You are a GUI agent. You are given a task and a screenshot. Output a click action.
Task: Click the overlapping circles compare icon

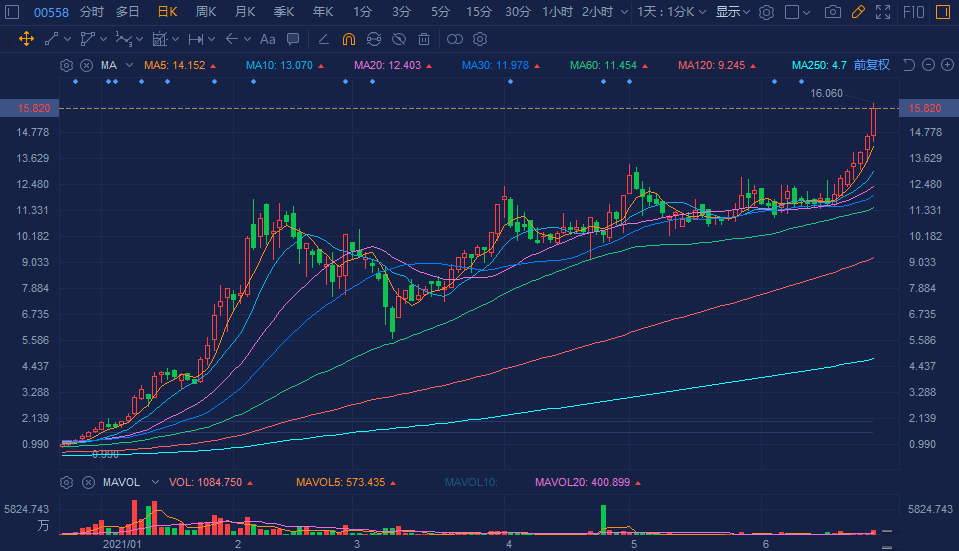(x=455, y=39)
